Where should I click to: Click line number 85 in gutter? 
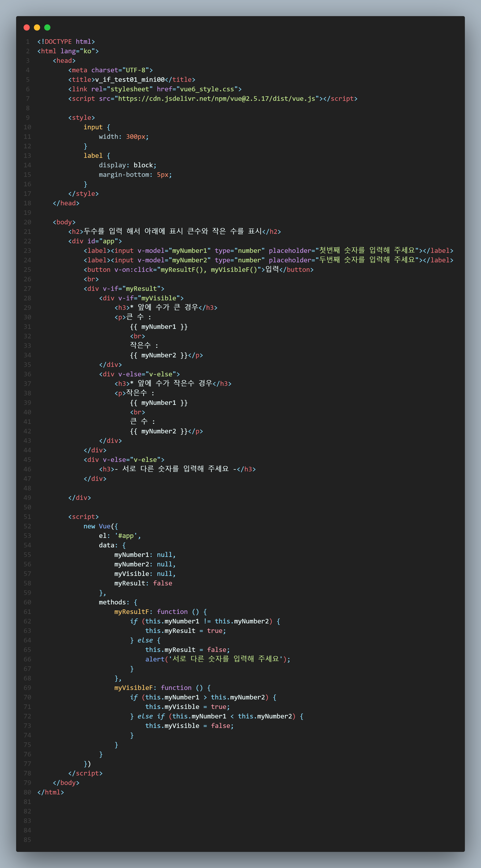(27, 840)
